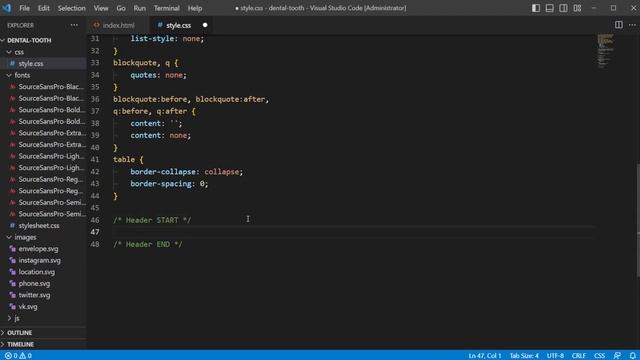Click the instagram.svg file icon

(x=13, y=260)
